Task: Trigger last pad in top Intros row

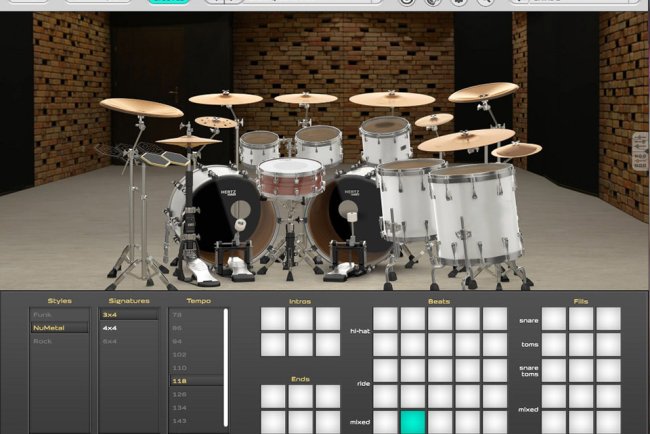Action: (328, 319)
